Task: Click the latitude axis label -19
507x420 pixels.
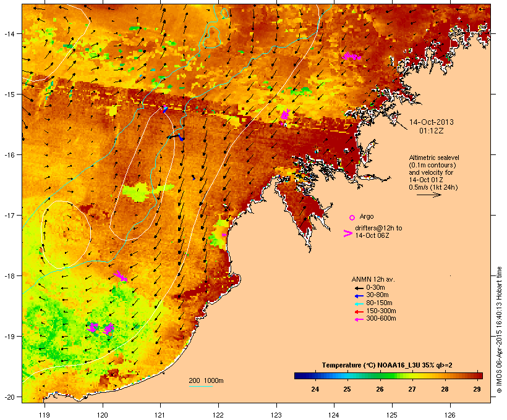Action: tap(9, 337)
